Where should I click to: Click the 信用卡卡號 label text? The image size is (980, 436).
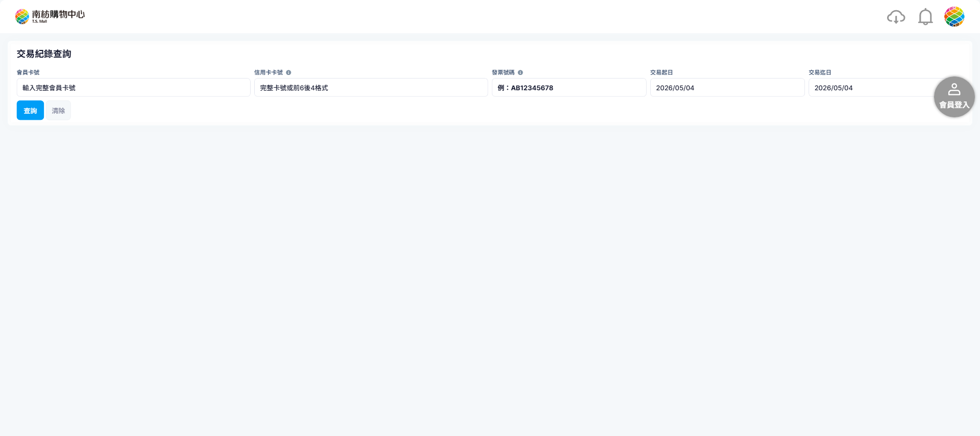tap(268, 72)
